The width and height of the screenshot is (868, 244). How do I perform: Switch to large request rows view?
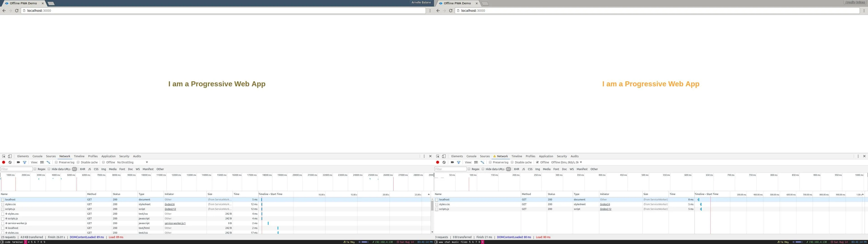[x=49, y=162]
